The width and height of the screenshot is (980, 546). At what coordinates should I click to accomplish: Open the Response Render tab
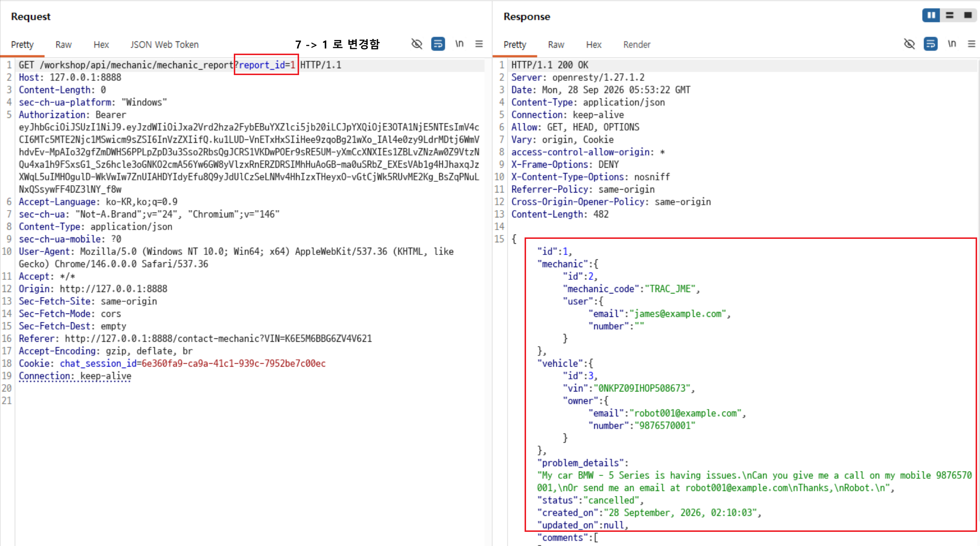[637, 44]
